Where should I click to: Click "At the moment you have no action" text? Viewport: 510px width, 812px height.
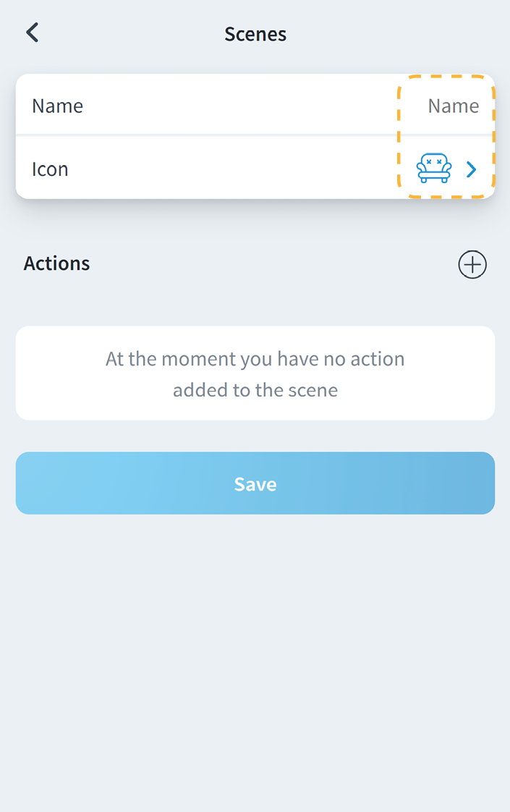coord(255,359)
